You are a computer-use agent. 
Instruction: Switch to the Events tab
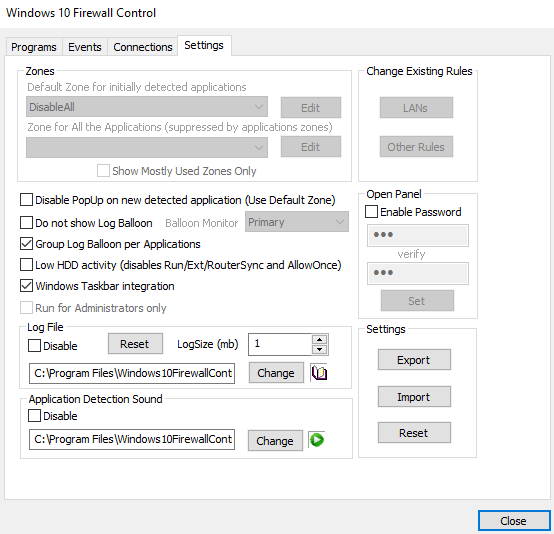point(85,47)
